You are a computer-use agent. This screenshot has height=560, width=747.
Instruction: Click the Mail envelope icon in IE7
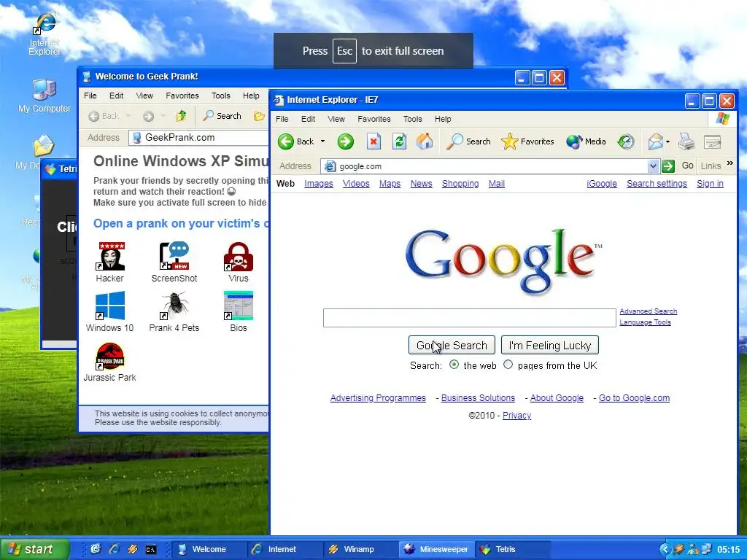(656, 141)
